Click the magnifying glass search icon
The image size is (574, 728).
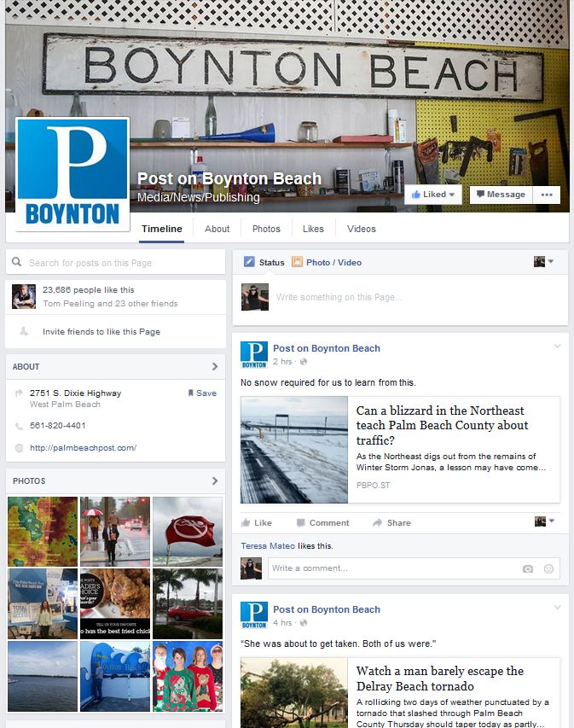click(x=17, y=262)
